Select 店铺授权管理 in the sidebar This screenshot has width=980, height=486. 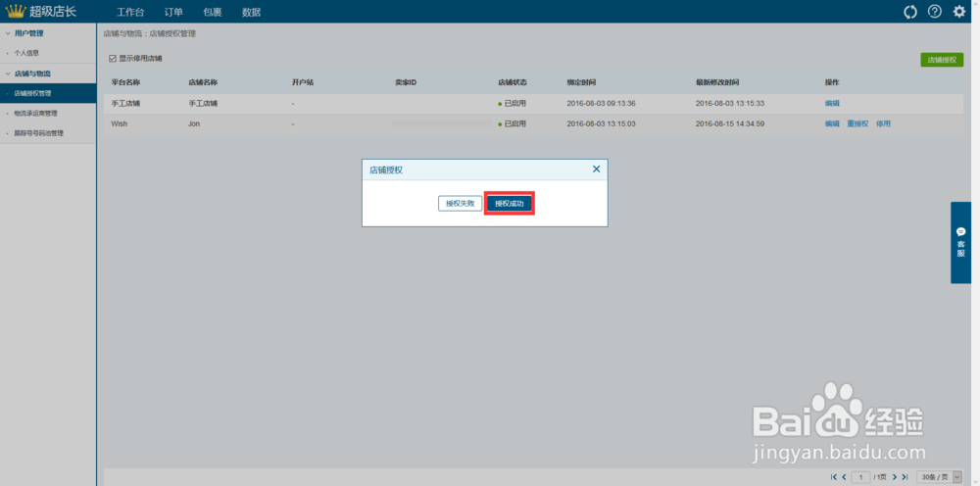pos(48,93)
